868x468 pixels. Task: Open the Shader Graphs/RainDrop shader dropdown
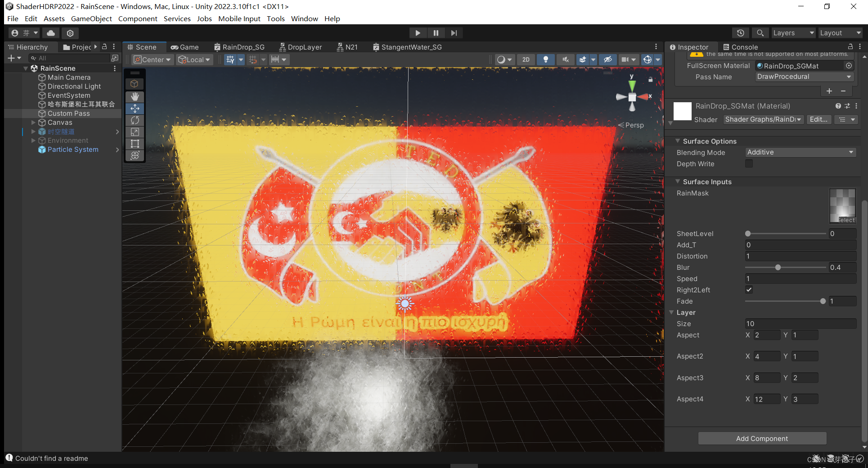coord(764,119)
